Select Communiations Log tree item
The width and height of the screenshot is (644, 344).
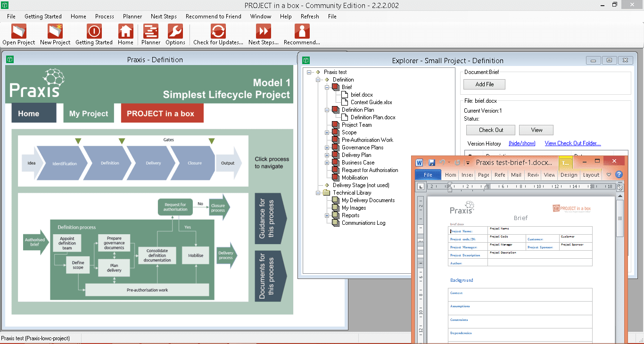pyautogui.click(x=363, y=223)
